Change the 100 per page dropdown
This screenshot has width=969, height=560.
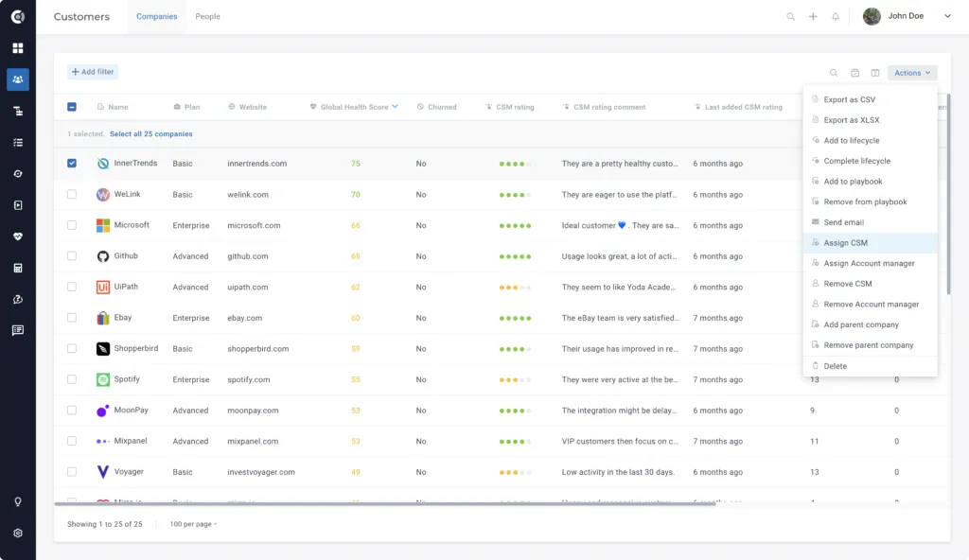point(193,524)
